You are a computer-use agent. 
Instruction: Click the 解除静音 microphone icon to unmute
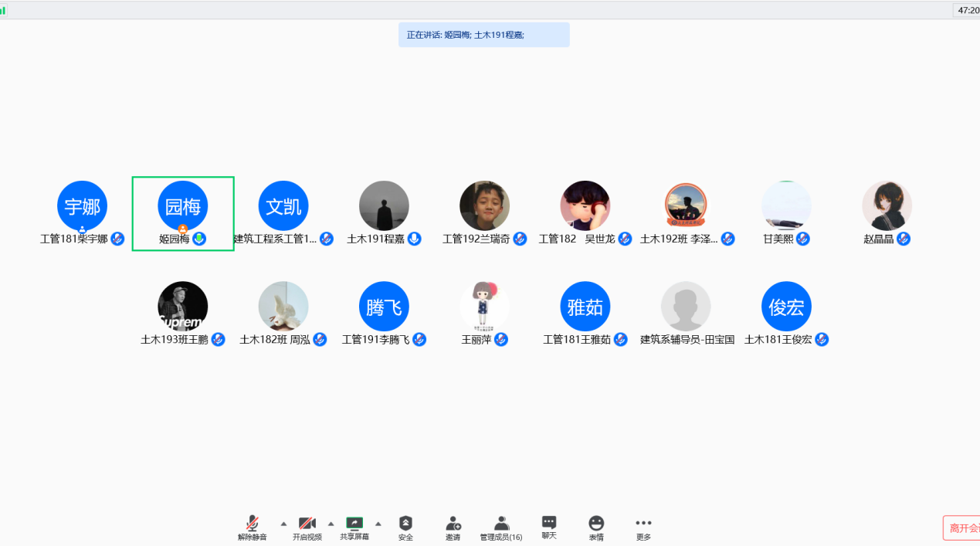pos(252,524)
